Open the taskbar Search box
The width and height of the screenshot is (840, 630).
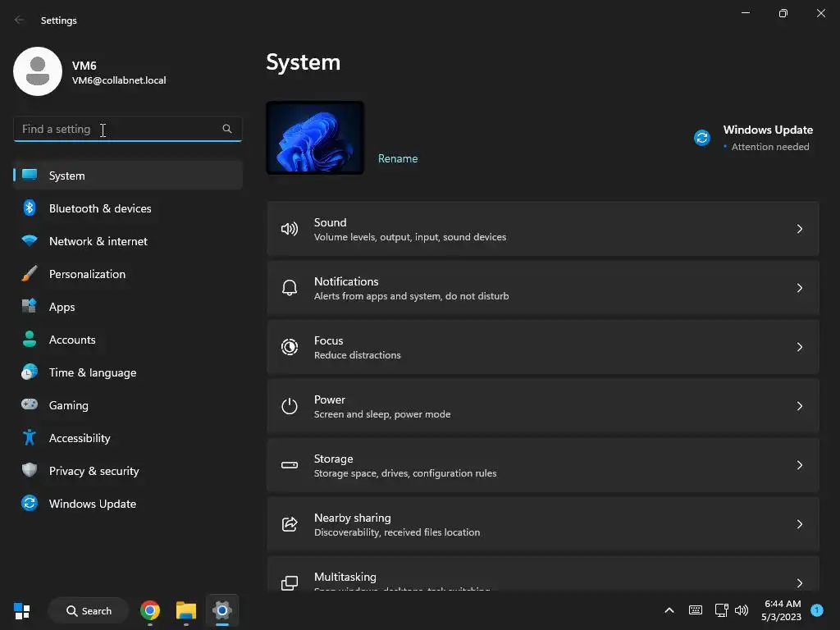click(89, 610)
